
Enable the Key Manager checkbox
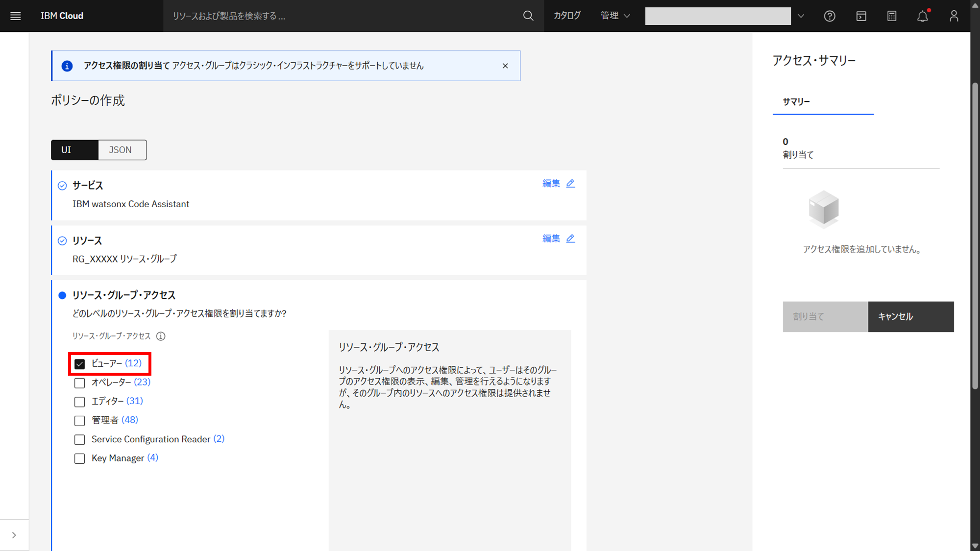click(79, 458)
